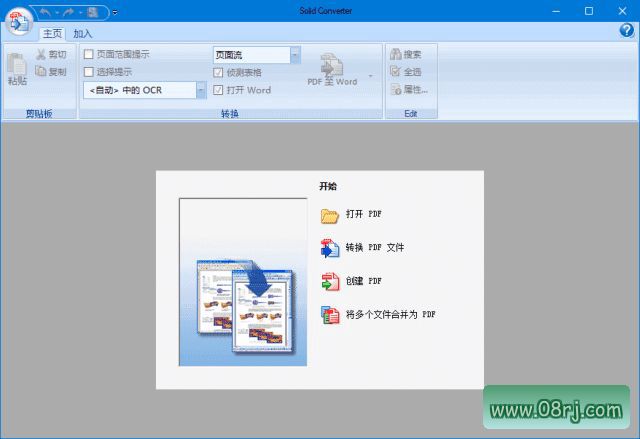The image size is (640, 439).
Task: Close the Solid Converter window
Action: 622,11
